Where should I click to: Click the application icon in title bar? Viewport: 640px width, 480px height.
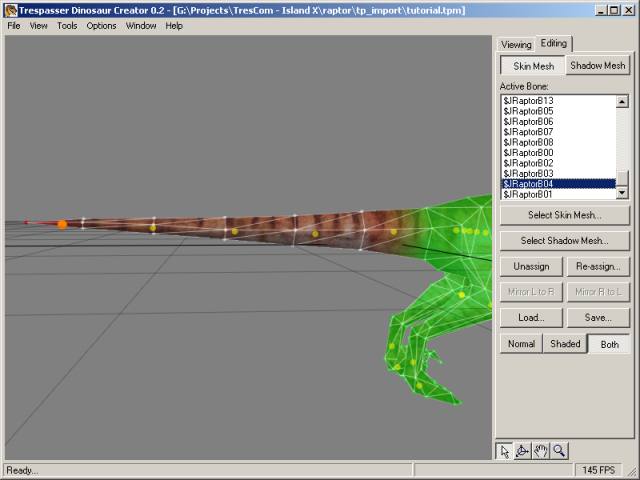coord(10,9)
